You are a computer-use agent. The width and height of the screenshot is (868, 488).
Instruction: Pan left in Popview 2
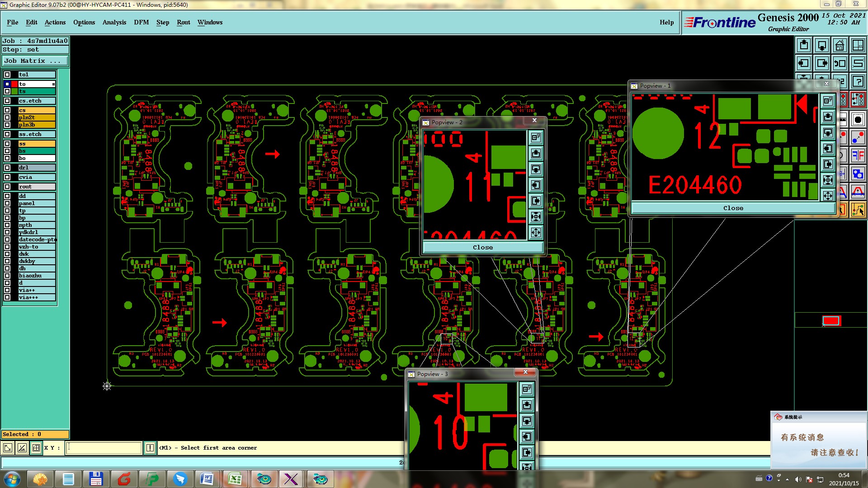(536, 185)
